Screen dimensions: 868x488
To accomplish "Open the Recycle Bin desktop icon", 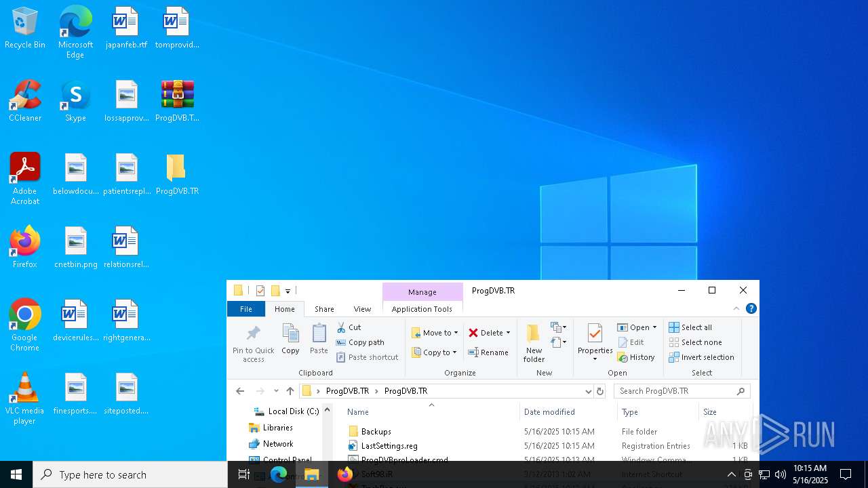I will [x=25, y=28].
